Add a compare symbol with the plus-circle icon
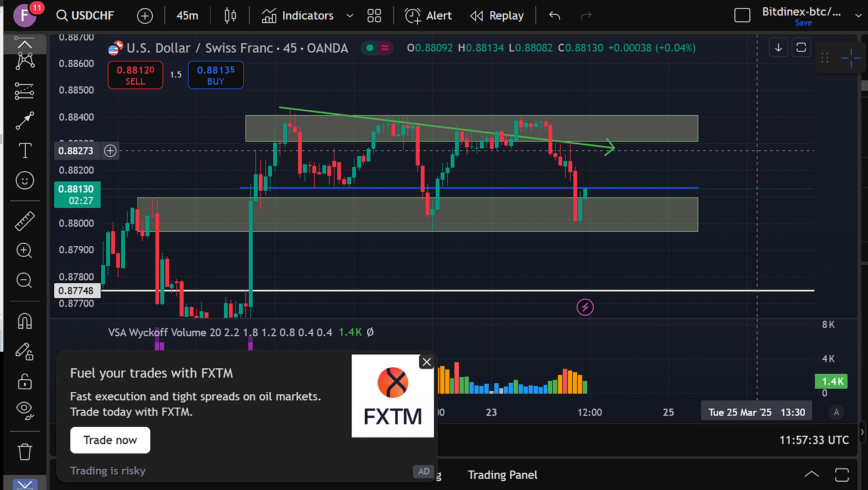 [x=145, y=15]
